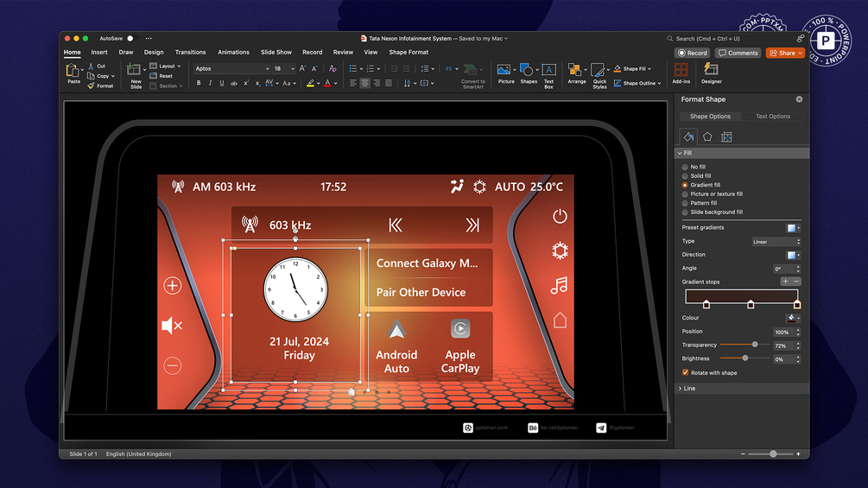Viewport: 868px width, 488px height.
Task: Click the Cut scissors icon
Action: [91, 66]
